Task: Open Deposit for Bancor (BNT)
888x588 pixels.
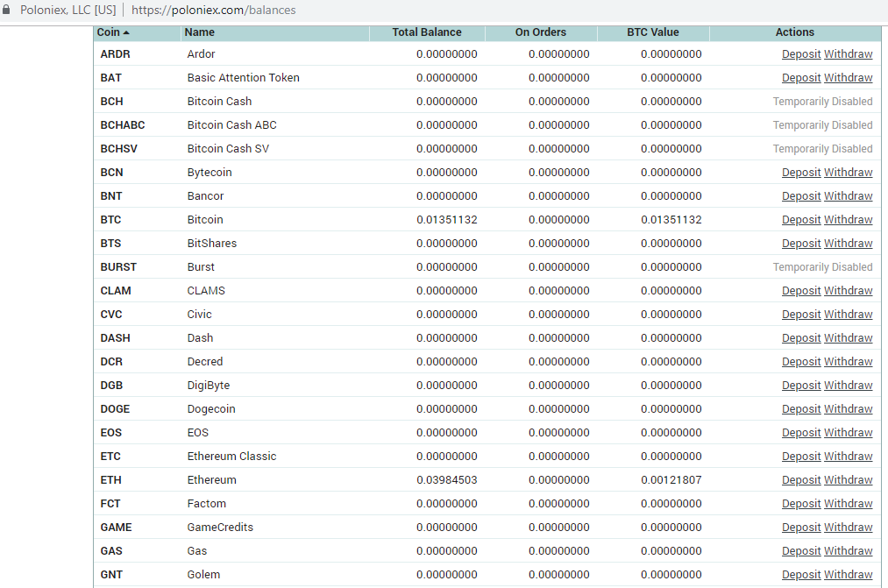Action: [801, 196]
